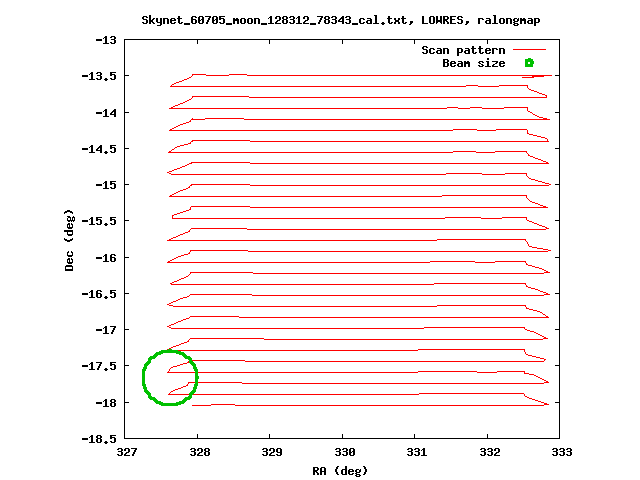Select the 'Scan pattern' legend label
640x480 pixels.
(x=463, y=50)
